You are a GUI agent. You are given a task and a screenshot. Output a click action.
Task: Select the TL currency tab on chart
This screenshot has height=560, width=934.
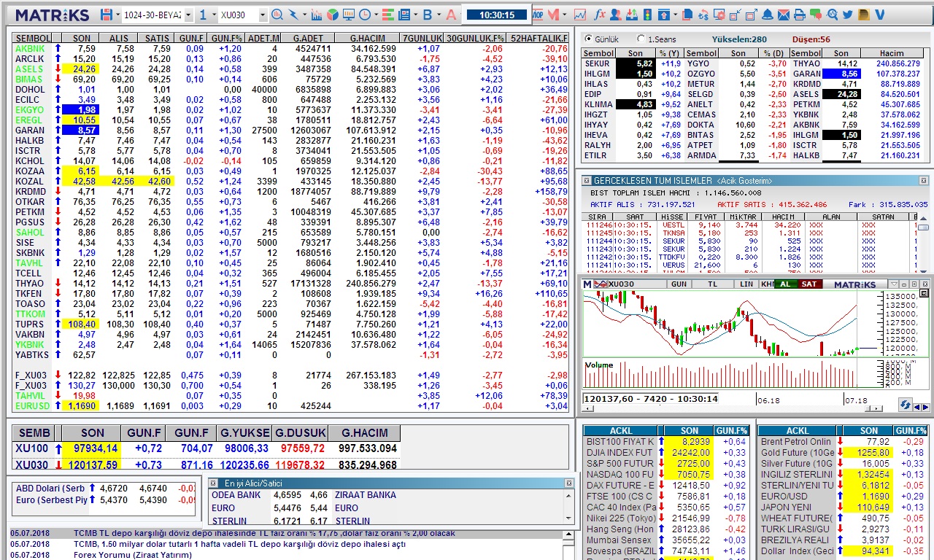tap(712, 284)
